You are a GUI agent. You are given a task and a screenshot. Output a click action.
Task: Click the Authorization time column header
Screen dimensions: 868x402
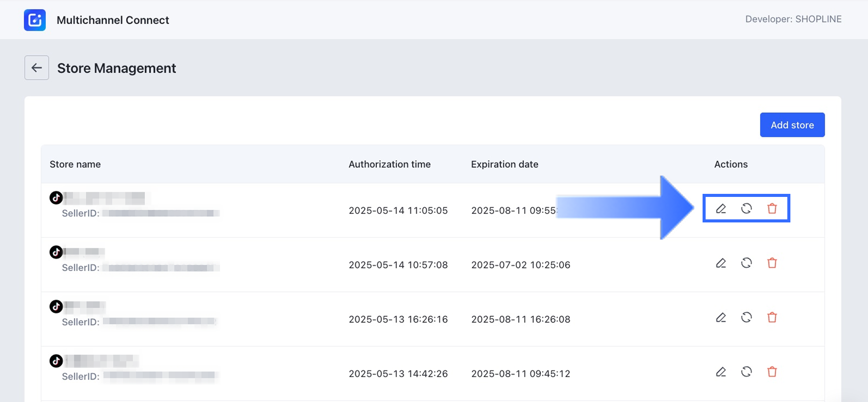pyautogui.click(x=390, y=164)
